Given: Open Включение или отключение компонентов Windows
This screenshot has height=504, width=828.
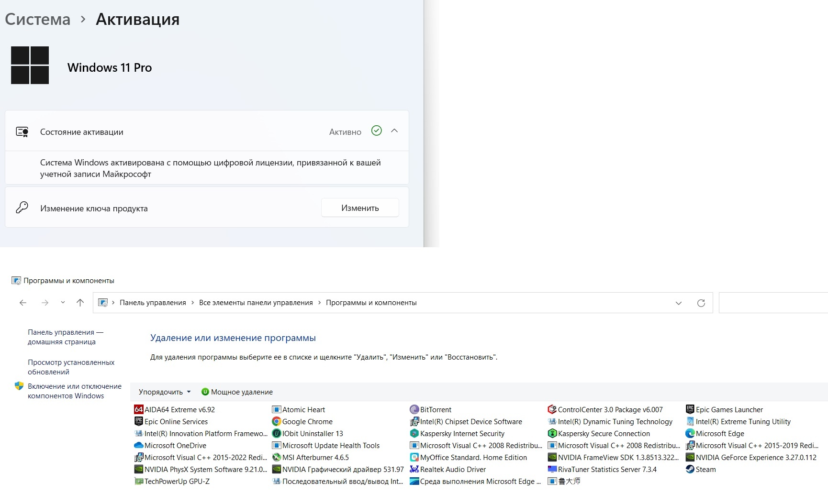Looking at the screenshot, I should pos(75,391).
